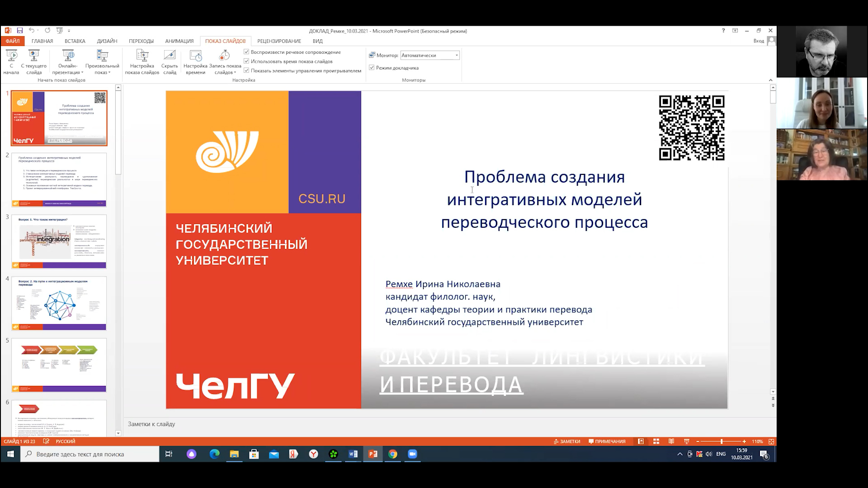Screen dimensions: 868x488
Task: Open Rehearse Timings (Настройка времени)
Action: (195, 56)
